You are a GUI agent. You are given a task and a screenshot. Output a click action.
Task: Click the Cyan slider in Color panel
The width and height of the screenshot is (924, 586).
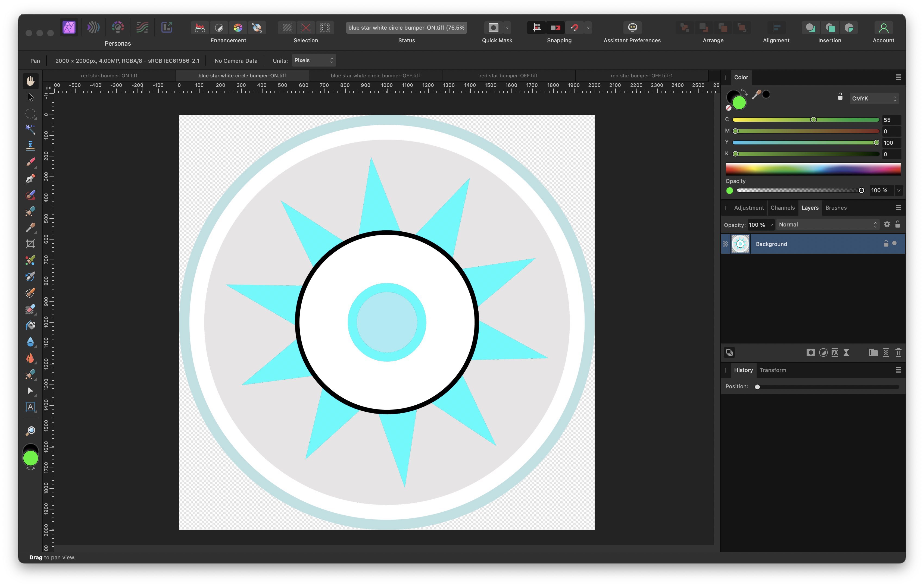tap(806, 120)
